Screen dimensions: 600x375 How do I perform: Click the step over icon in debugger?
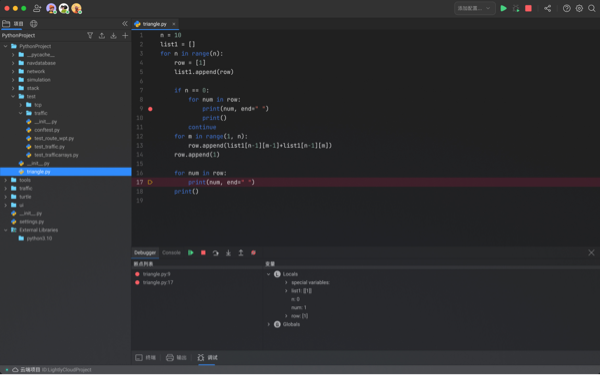coord(216,253)
